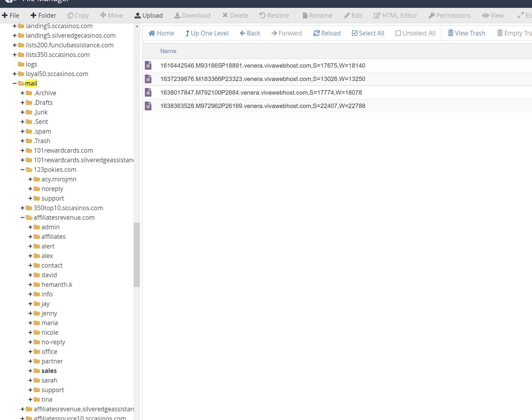
Task: Check Select All
Action: pyautogui.click(x=368, y=33)
